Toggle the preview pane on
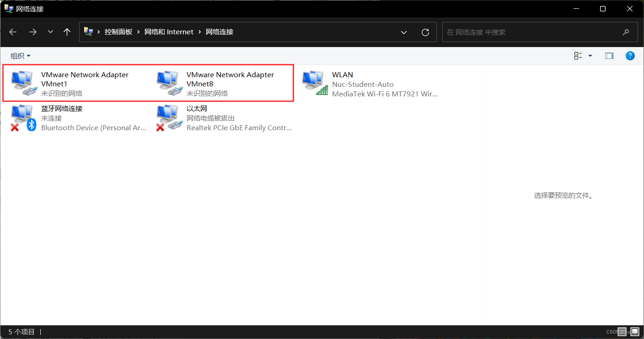Viewport: 644px width, 339px height. (x=609, y=55)
